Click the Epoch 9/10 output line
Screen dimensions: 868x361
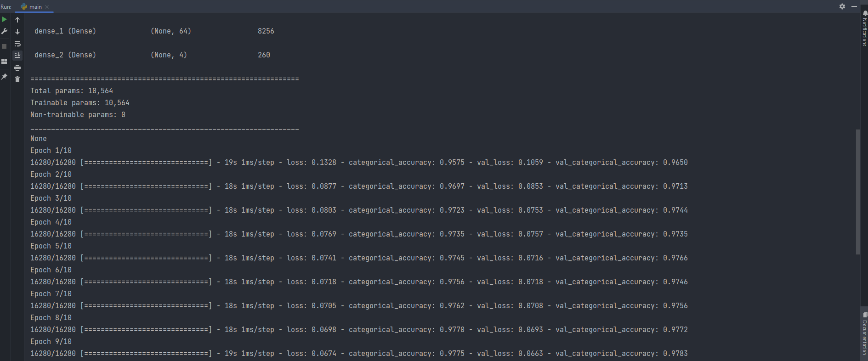point(51,342)
